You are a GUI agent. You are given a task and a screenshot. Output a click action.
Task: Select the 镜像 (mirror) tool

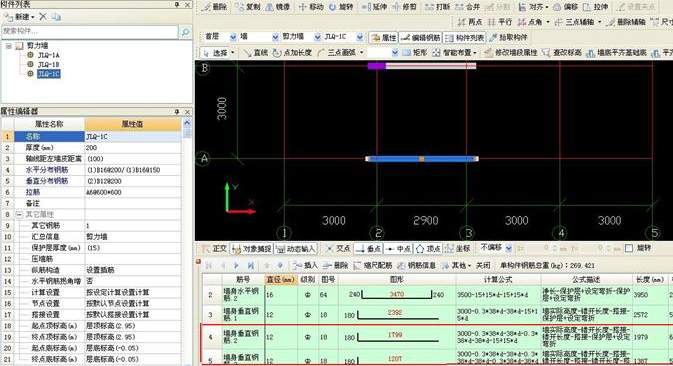(x=278, y=7)
